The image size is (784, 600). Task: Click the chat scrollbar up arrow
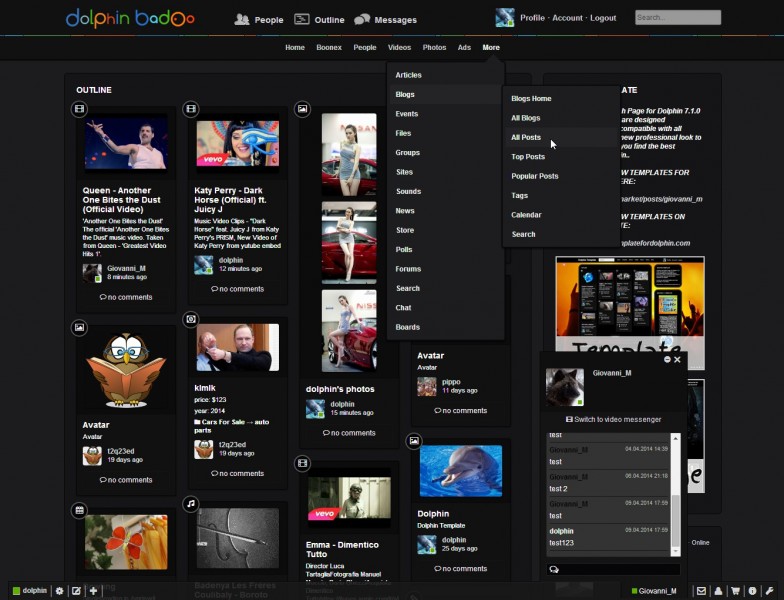pos(676,438)
